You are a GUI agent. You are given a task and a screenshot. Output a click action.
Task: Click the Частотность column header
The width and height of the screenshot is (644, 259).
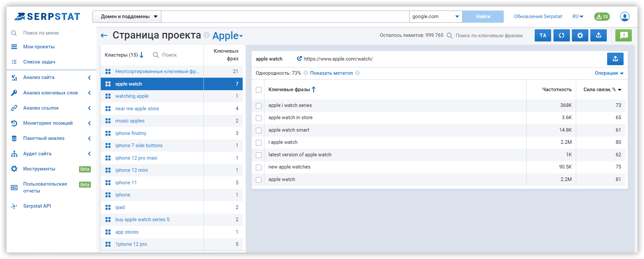557,90
